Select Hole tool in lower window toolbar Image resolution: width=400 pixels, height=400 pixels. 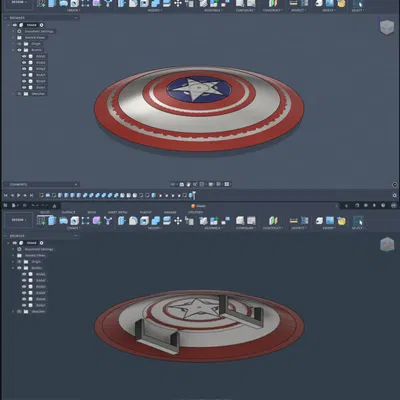point(75,221)
